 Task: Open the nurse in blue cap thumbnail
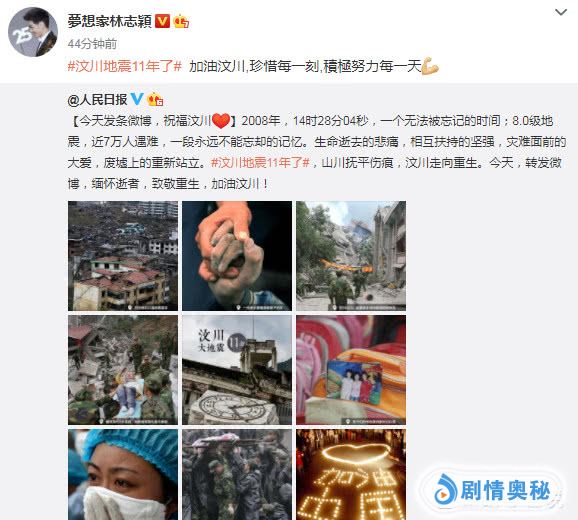tap(123, 475)
